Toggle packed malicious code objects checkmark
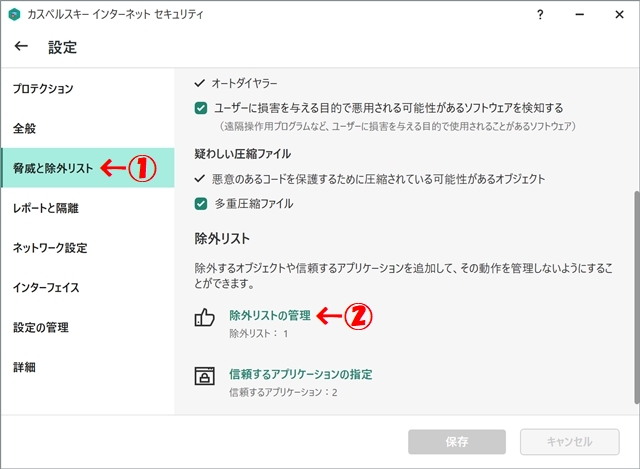Screen dimensions: 640x469 [200, 179]
